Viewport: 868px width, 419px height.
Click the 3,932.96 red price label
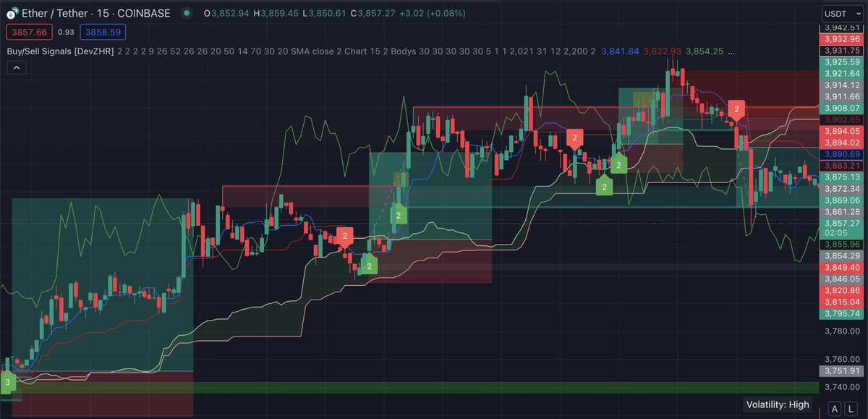841,38
